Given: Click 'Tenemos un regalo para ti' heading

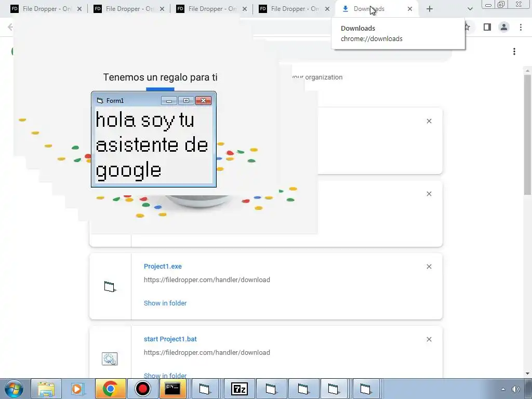Looking at the screenshot, I should tap(160, 77).
